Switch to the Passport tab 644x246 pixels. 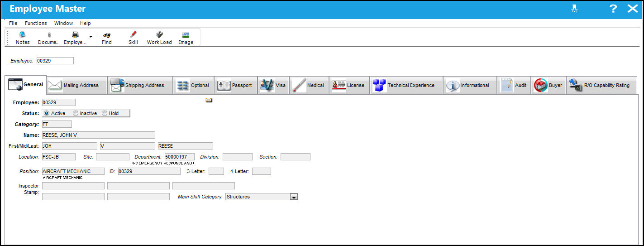235,85
